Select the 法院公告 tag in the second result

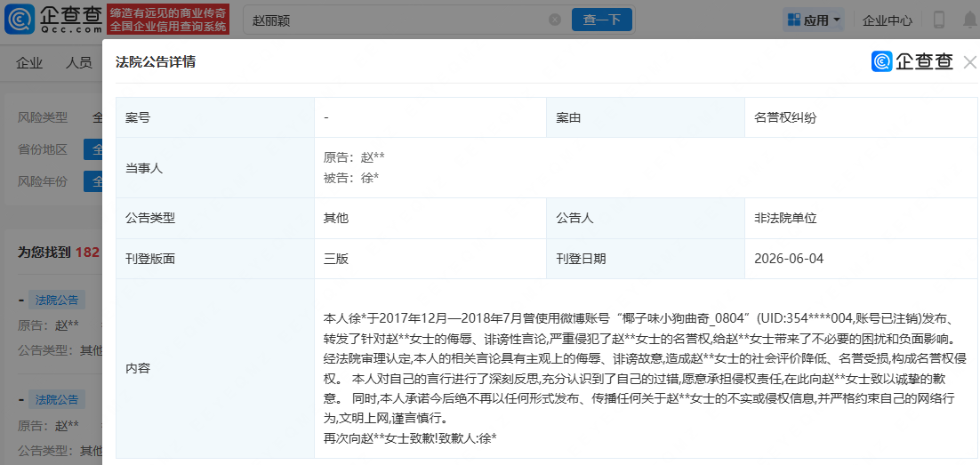tap(57, 399)
